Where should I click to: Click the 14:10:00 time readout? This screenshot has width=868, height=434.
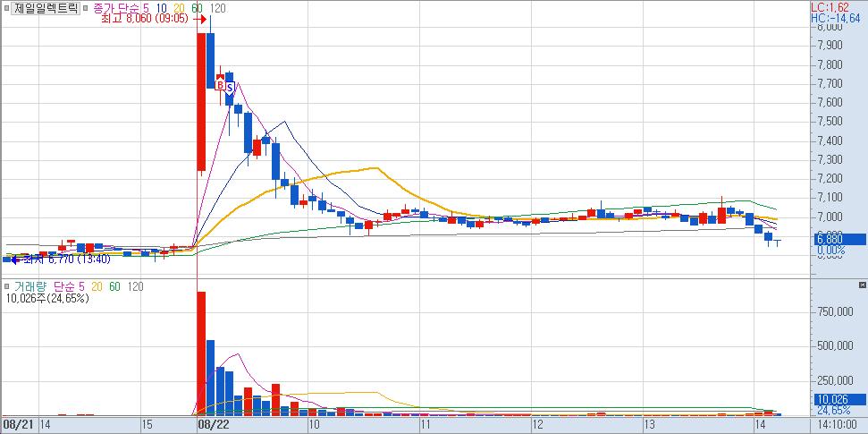(839, 425)
